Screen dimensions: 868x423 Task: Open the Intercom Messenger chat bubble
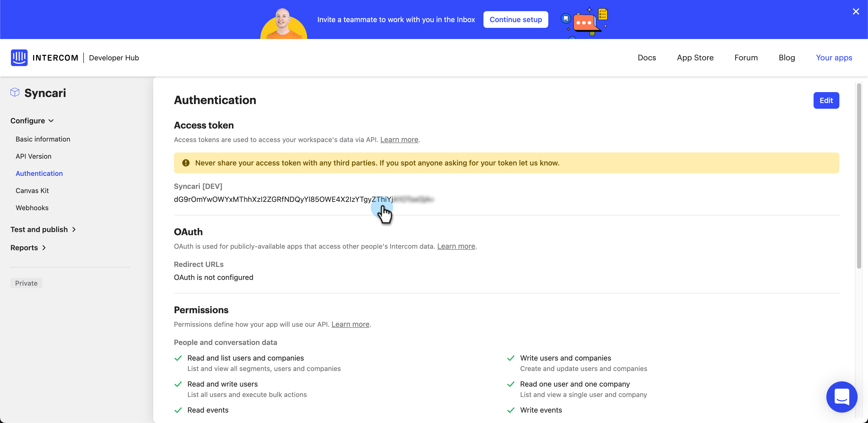coord(841,397)
